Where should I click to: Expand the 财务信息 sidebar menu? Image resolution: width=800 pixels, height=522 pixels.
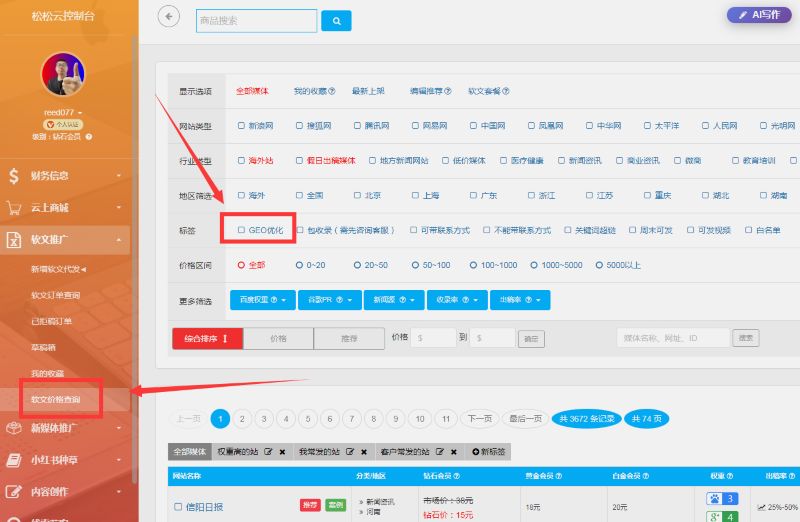point(65,176)
